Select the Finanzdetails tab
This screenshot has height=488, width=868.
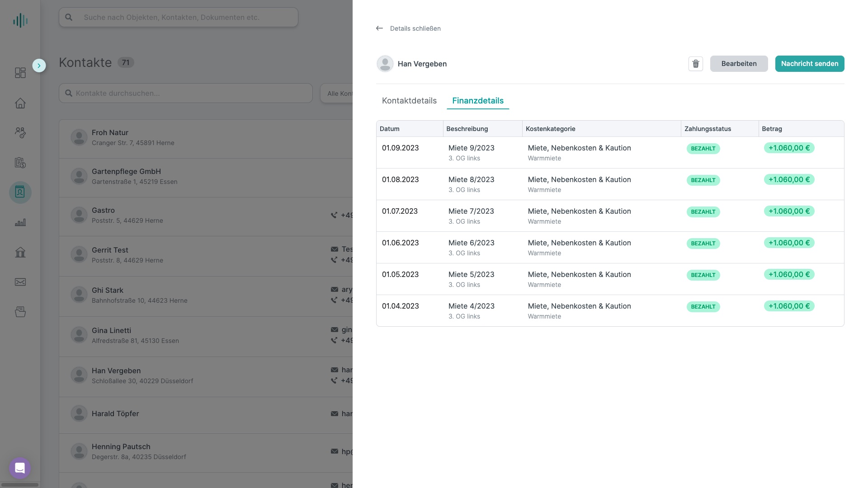pyautogui.click(x=478, y=101)
